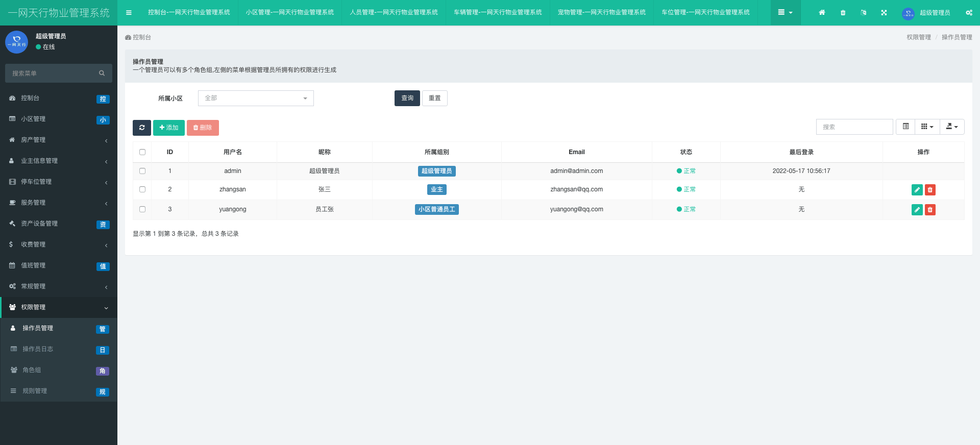This screenshot has width=980, height=445.
Task: Click the home icon in top bar
Action: pyautogui.click(x=822, y=13)
